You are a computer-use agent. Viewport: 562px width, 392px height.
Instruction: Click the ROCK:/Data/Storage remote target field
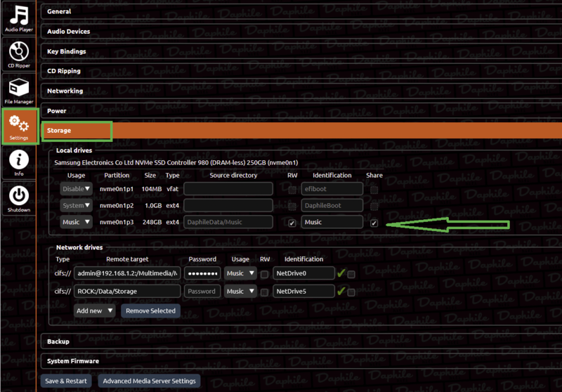pos(127,291)
